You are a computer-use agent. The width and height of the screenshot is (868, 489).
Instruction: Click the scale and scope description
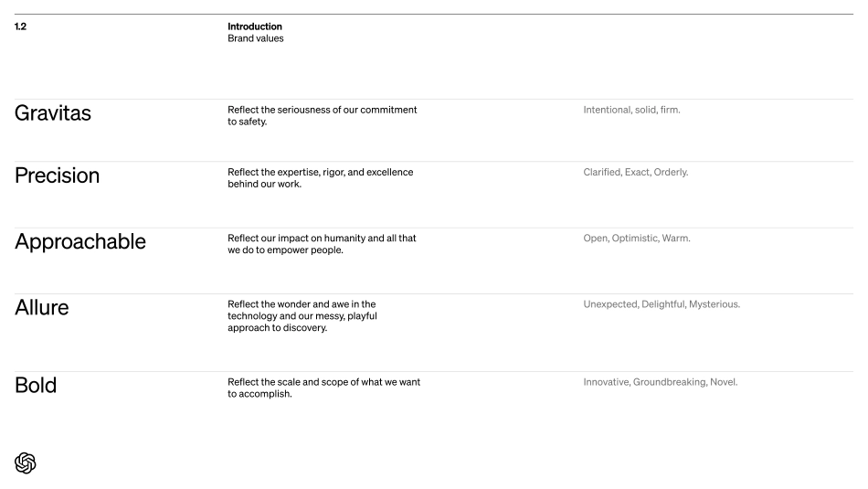(323, 388)
